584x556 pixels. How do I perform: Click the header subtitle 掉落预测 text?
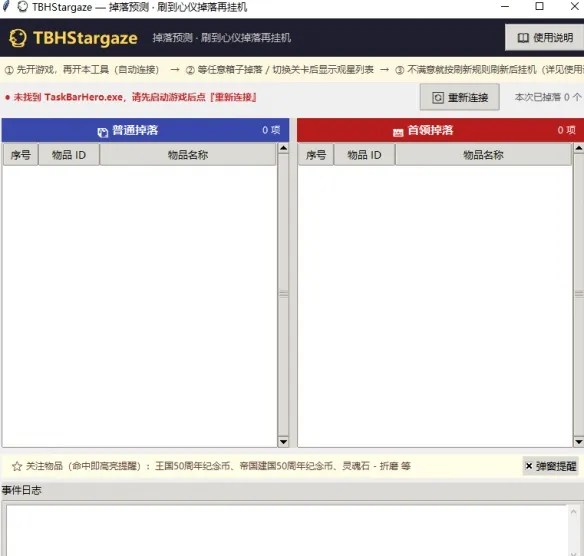point(221,38)
